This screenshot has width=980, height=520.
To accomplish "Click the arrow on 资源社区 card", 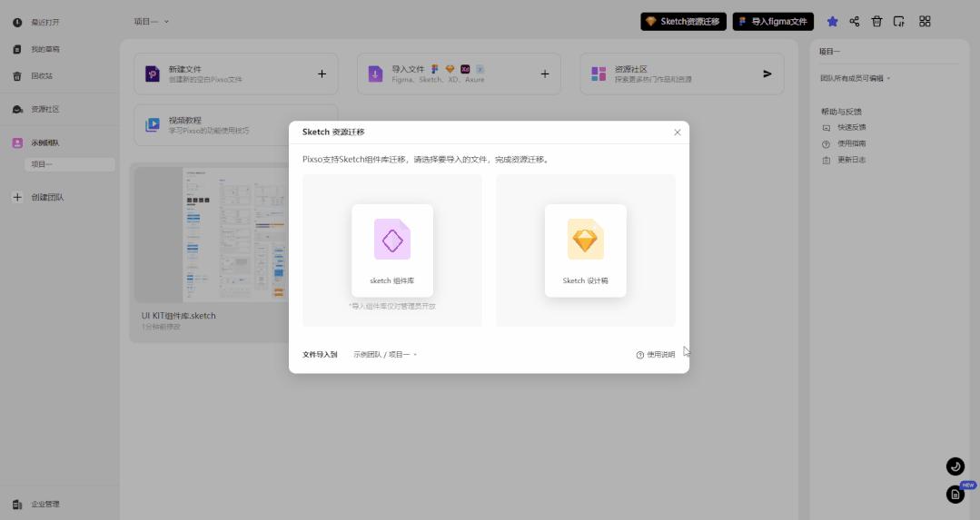I will click(x=767, y=74).
